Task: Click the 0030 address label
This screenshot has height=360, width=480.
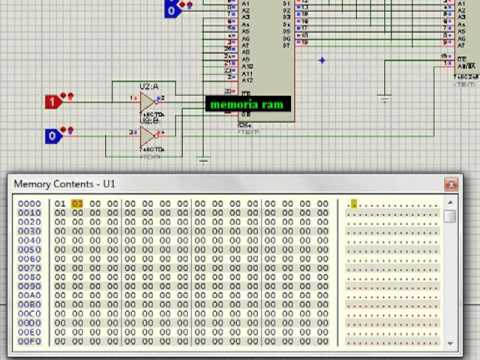Action: point(29,231)
